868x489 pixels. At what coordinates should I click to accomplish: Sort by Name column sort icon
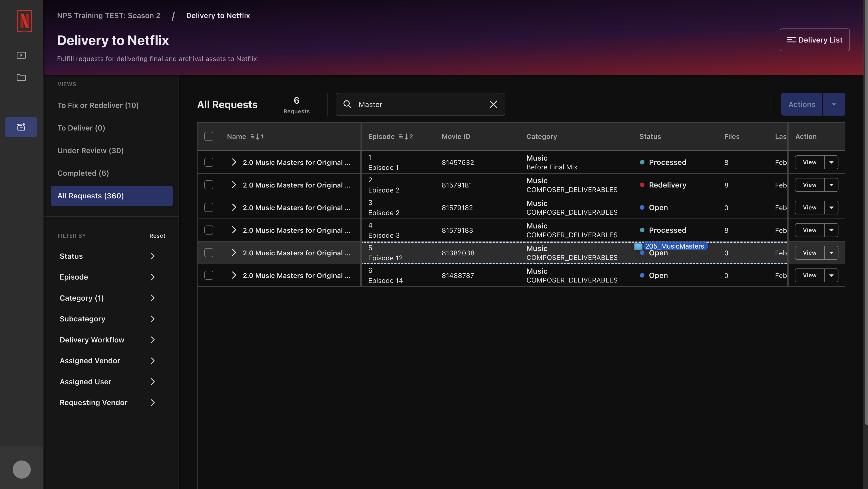tap(257, 137)
